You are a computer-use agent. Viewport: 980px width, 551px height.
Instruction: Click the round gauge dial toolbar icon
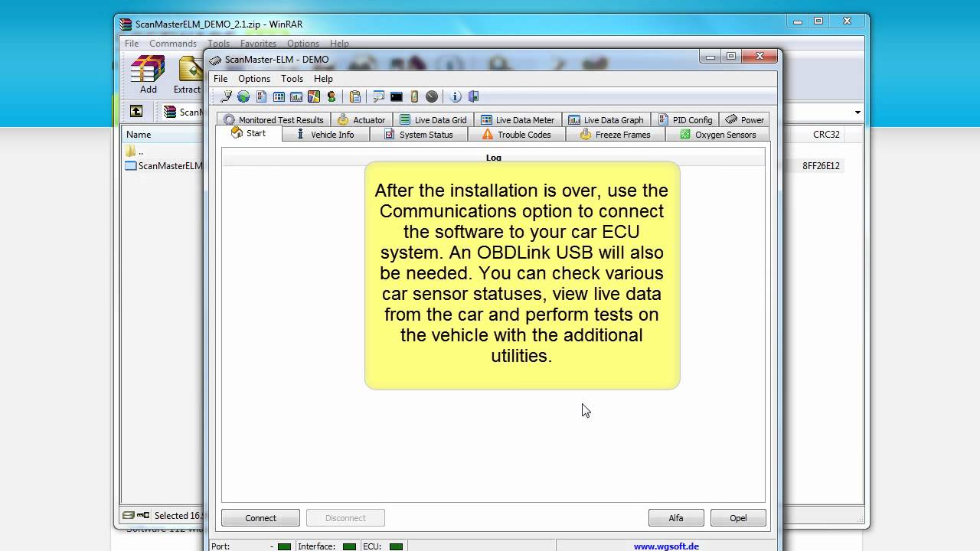coord(432,96)
